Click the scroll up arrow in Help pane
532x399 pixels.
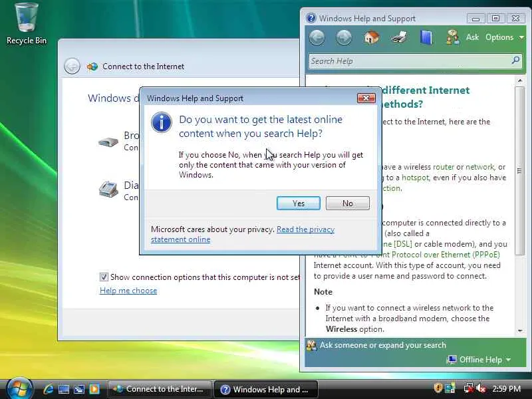520,80
